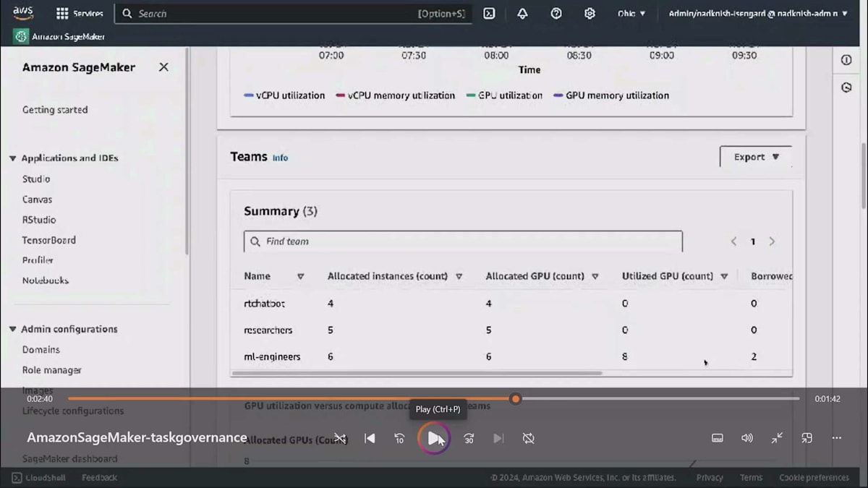This screenshot has width=868, height=488.
Task: Open Cookie preferences
Action: (x=814, y=478)
